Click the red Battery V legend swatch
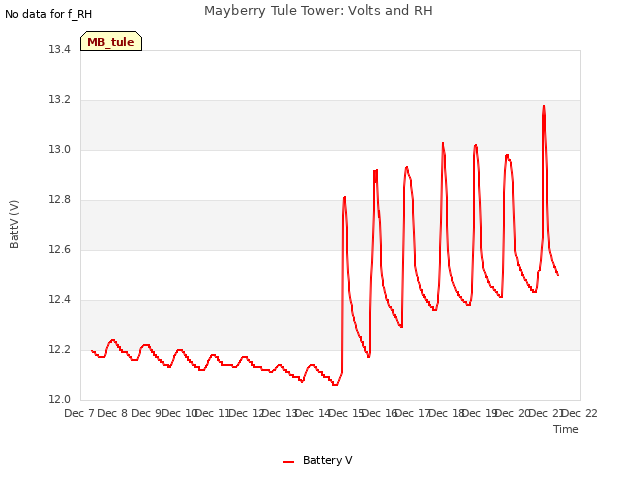 [289, 462]
